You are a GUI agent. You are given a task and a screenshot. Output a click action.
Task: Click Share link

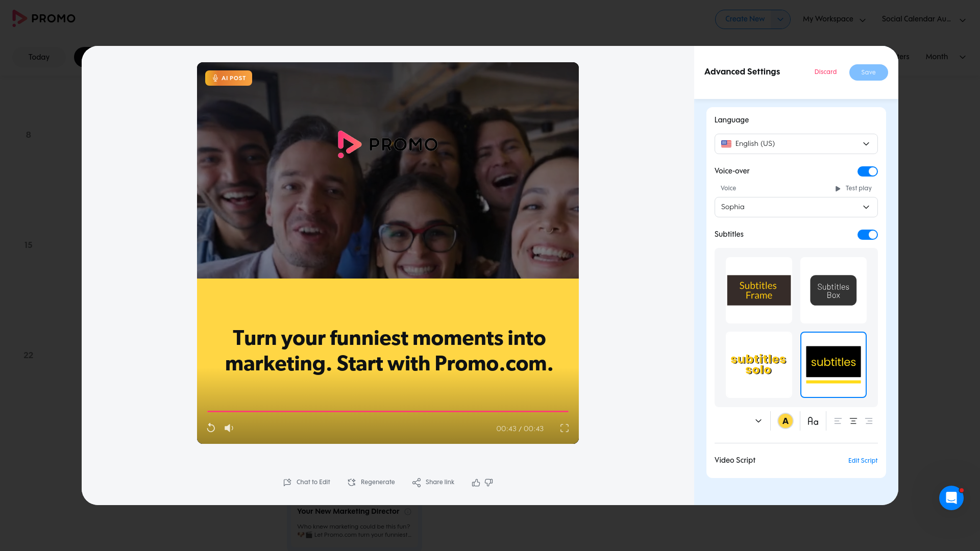pyautogui.click(x=433, y=482)
